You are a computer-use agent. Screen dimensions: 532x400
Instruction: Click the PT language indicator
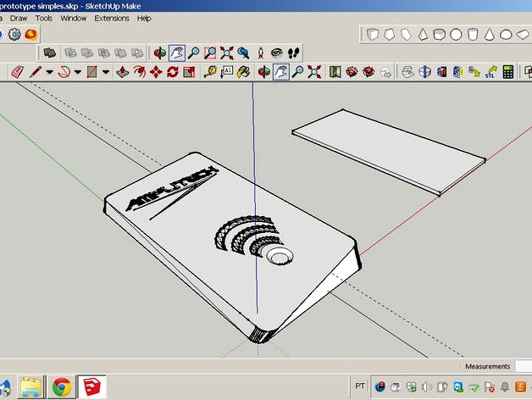[x=360, y=386]
